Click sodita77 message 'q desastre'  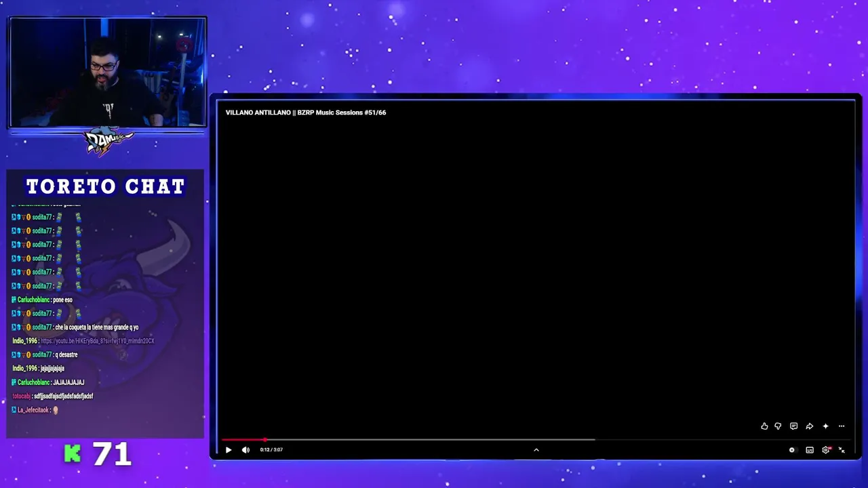pyautogui.click(x=66, y=354)
